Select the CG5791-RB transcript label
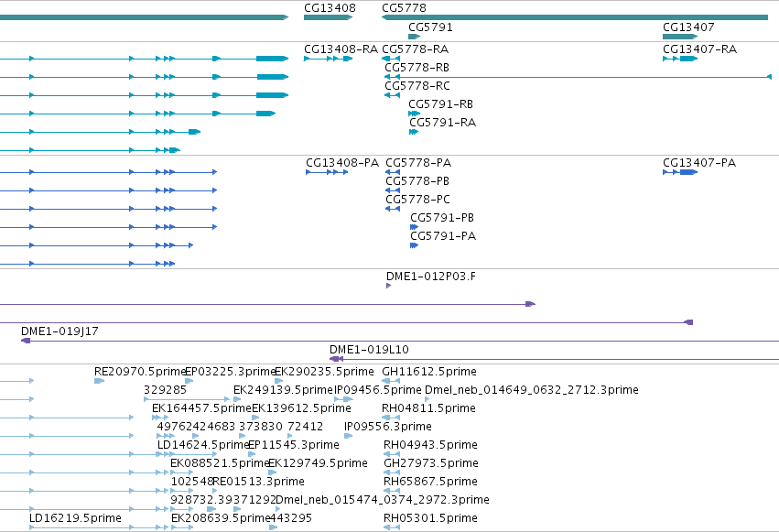 (440, 104)
